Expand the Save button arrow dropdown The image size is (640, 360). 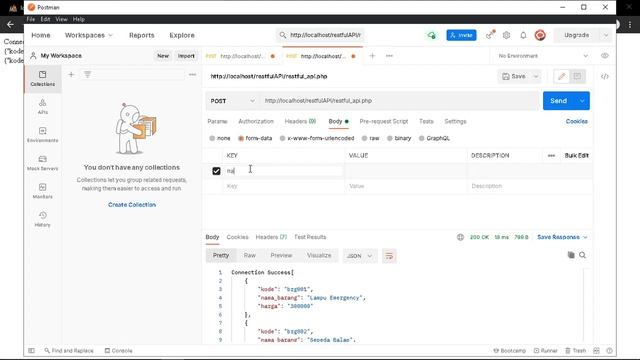(x=536, y=76)
